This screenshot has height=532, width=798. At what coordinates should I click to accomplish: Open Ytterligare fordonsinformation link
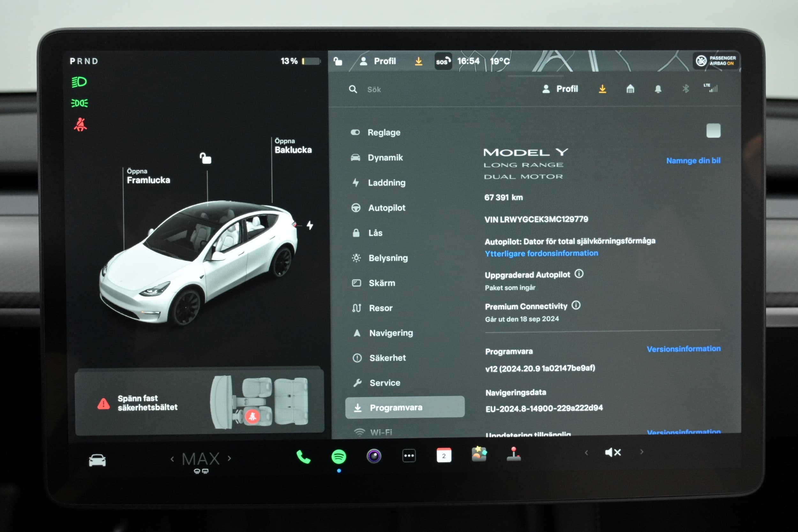(541, 253)
